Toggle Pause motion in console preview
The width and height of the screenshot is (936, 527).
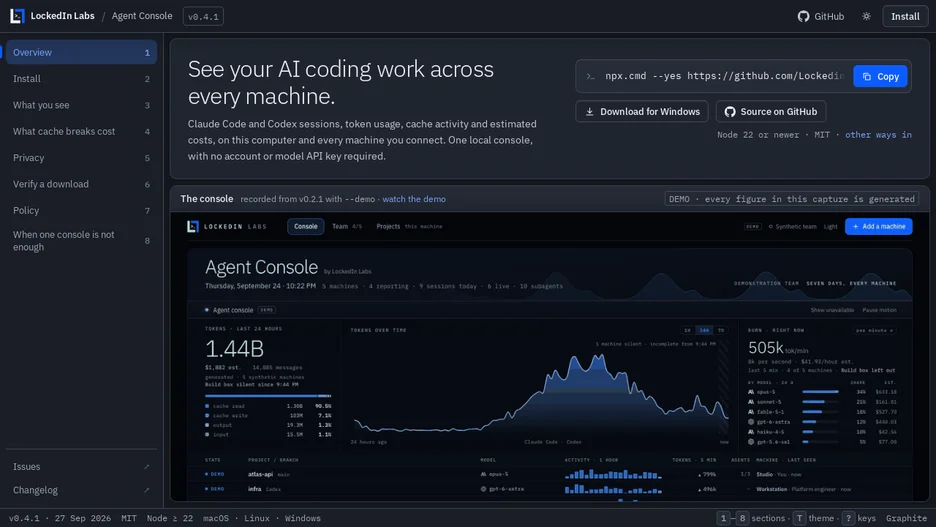879,310
